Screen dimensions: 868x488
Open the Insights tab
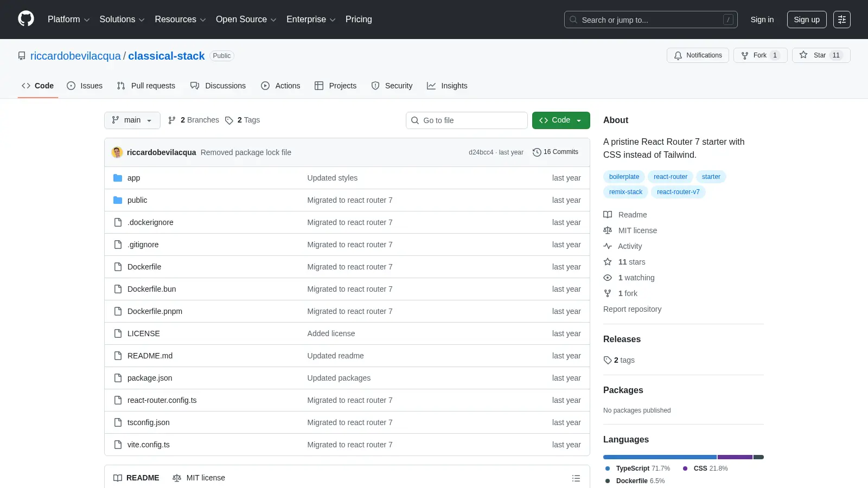point(447,86)
